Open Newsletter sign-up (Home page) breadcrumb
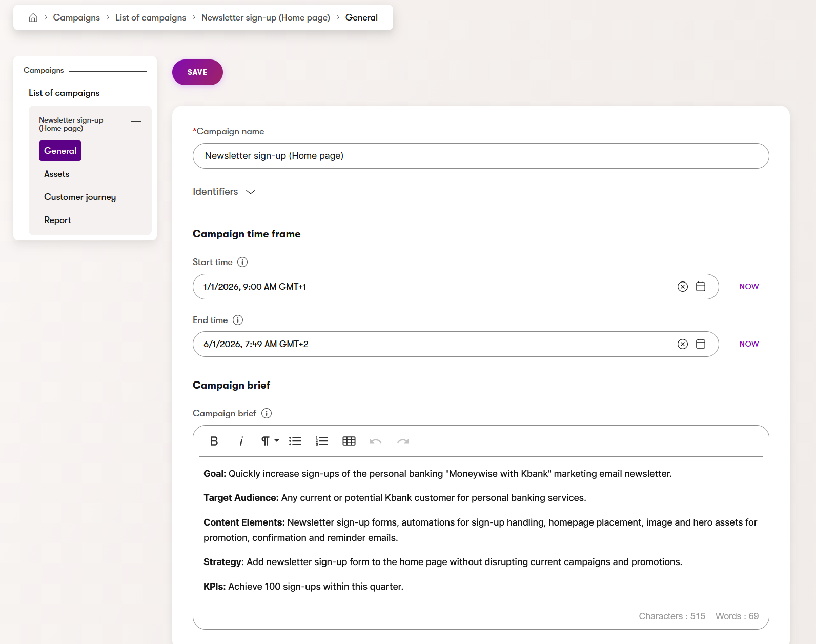816x644 pixels. pyautogui.click(x=266, y=17)
